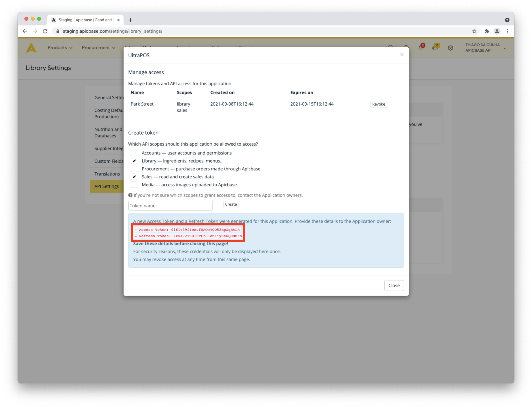Open the Translations sidebar item
532x407 pixels.
tap(107, 174)
